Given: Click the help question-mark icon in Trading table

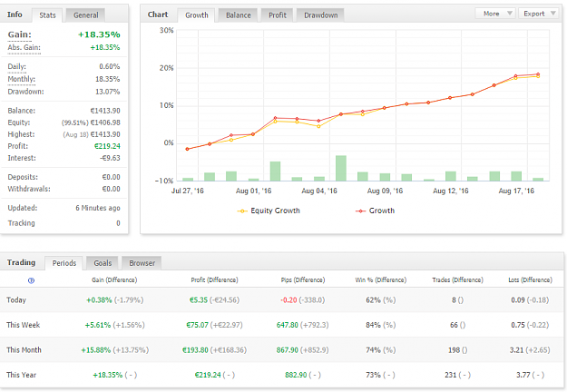Looking at the screenshot, I should pyautogui.click(x=31, y=280).
